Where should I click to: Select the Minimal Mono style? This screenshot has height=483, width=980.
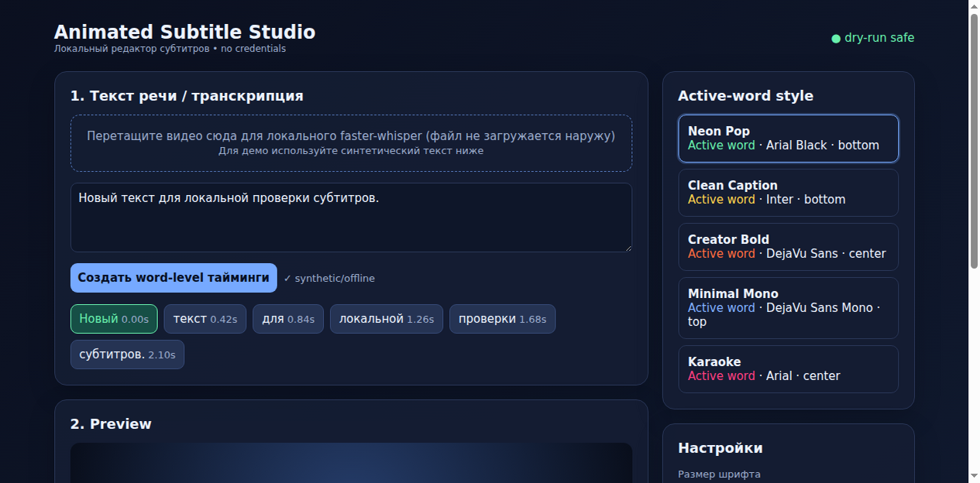(x=788, y=308)
